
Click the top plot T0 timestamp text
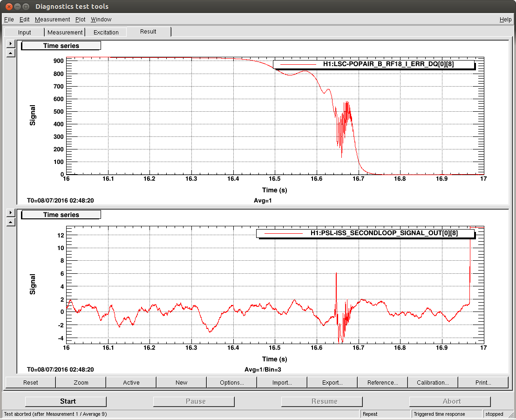60,200
